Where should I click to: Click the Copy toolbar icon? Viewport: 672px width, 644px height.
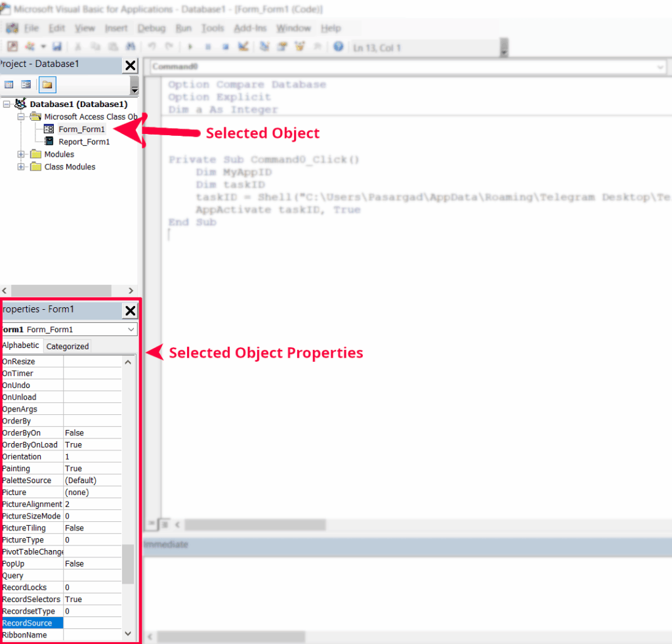(96, 47)
